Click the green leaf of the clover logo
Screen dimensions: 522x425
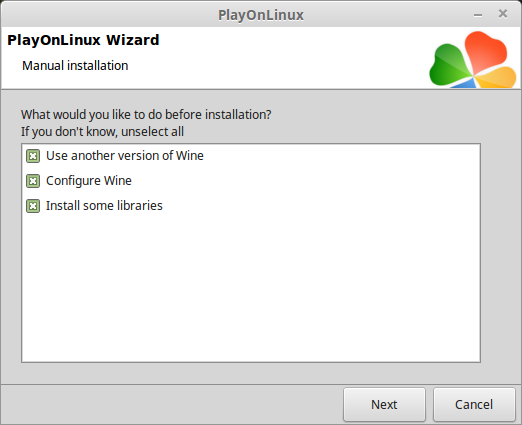click(448, 67)
